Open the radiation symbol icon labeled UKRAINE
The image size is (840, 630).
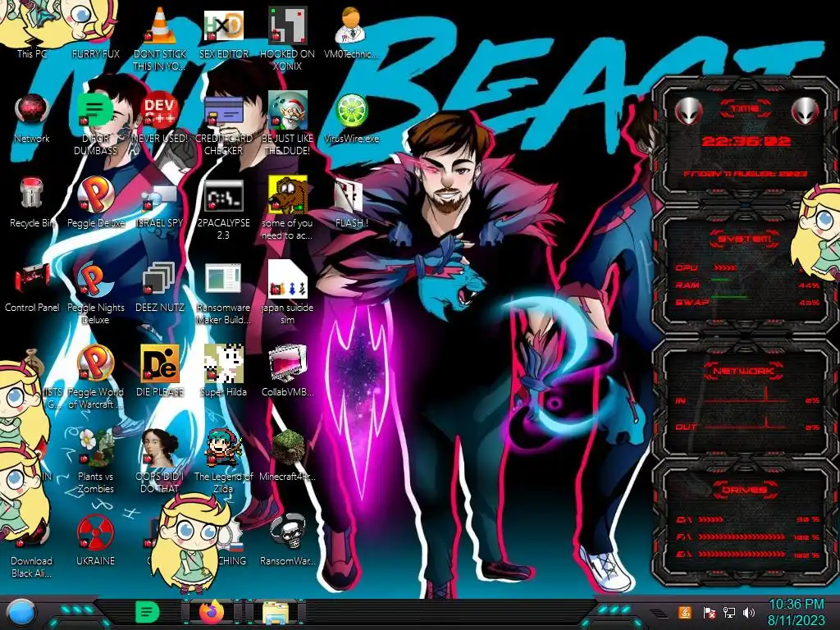click(x=95, y=532)
